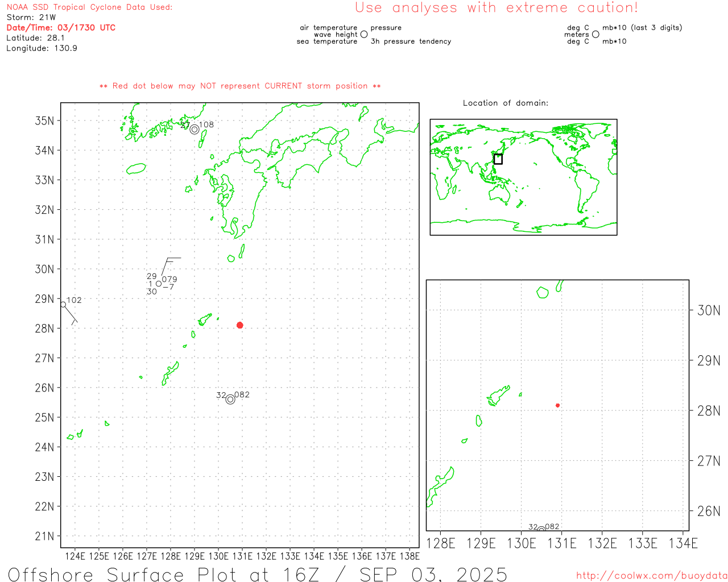Click the 21N latitude label on main map
Viewport: 728px width, 582px height.
coord(45,536)
